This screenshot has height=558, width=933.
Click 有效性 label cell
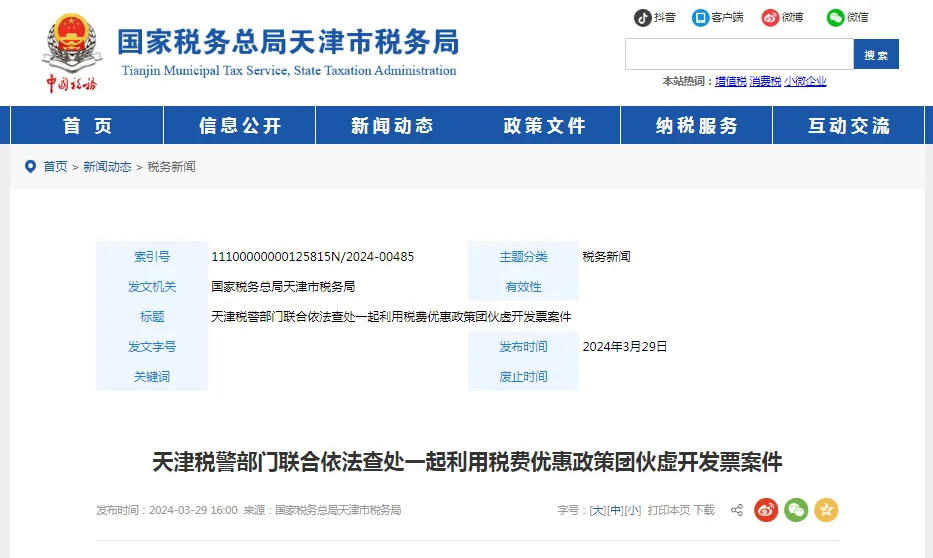(x=523, y=286)
